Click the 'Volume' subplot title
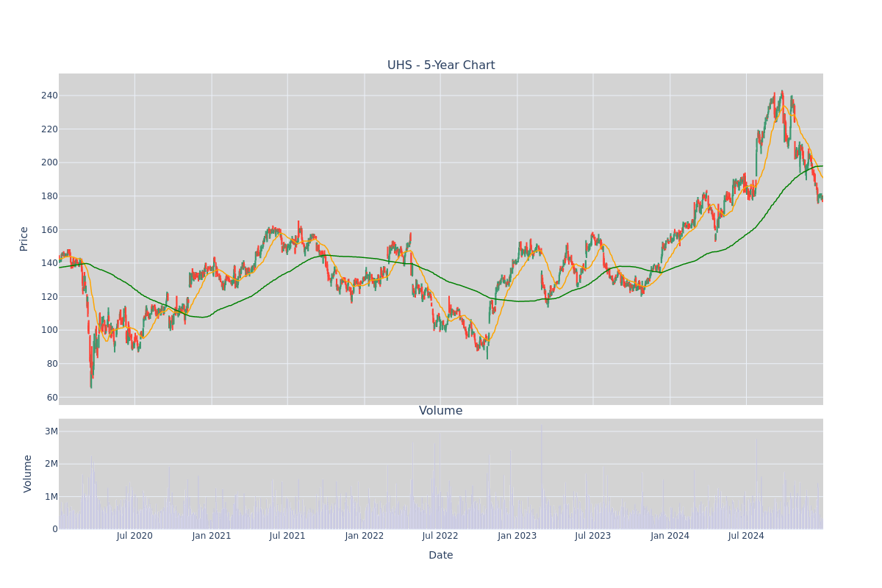Screen dimensions: 882x588 pyautogui.click(x=441, y=411)
